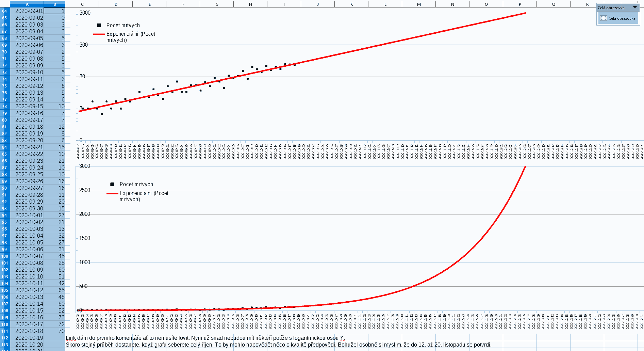Click the lower chart Y-axis label 2500
This screenshot has height=351, width=644.
(85, 190)
